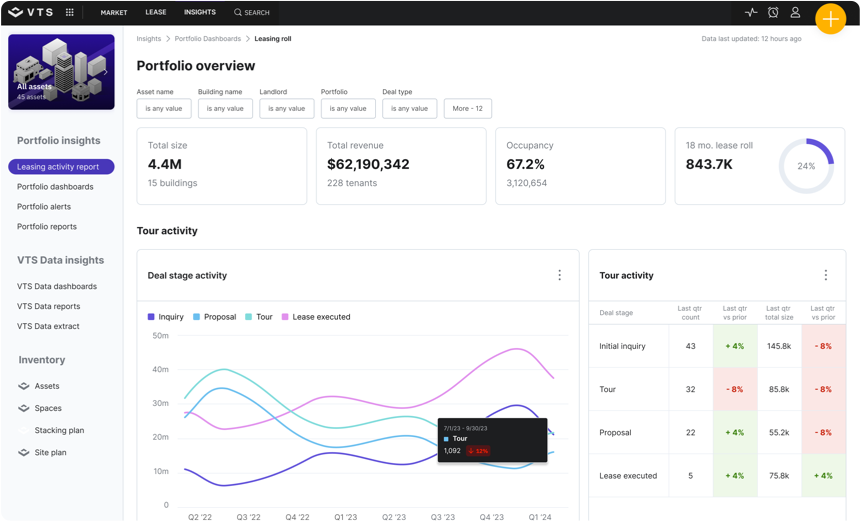This screenshot has height=521, width=861.
Task: Open Portfolio dashboards in the sidebar
Action: pos(55,187)
